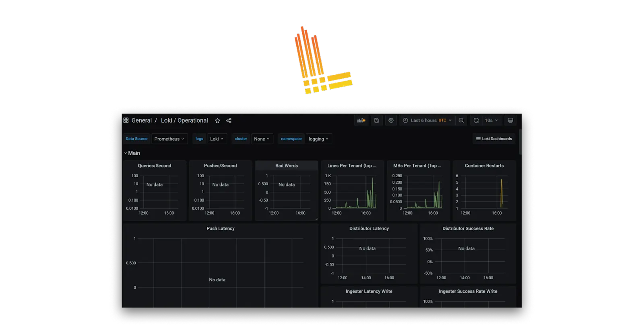
Task: Open the MBs Per Tenant panel title
Action: (x=417, y=166)
